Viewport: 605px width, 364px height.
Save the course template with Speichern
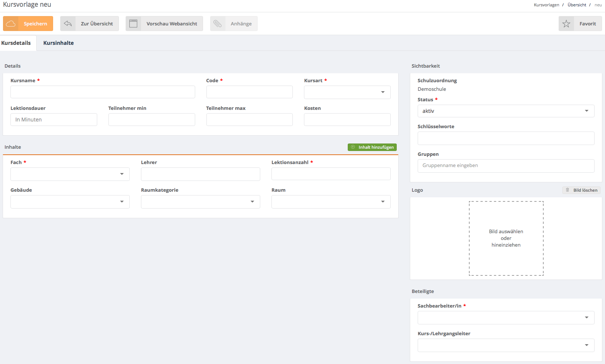tap(28, 24)
